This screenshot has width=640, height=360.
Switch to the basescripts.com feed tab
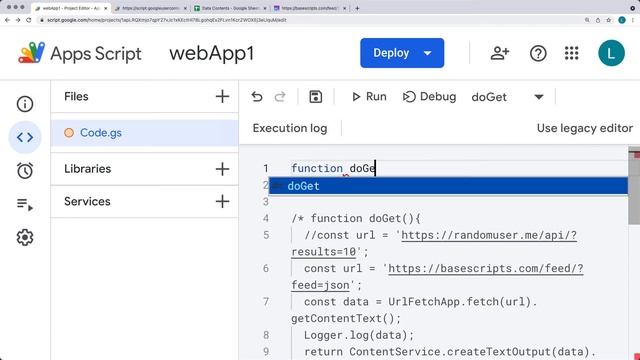click(310, 8)
